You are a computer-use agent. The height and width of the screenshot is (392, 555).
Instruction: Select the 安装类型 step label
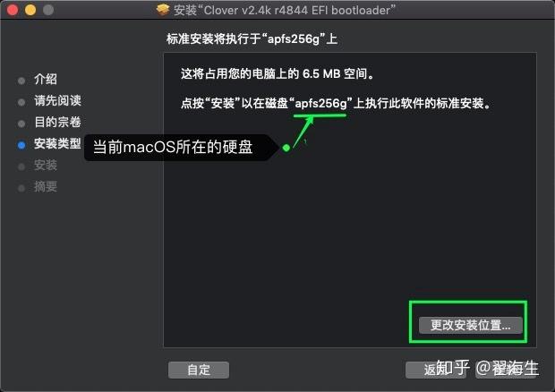point(57,143)
